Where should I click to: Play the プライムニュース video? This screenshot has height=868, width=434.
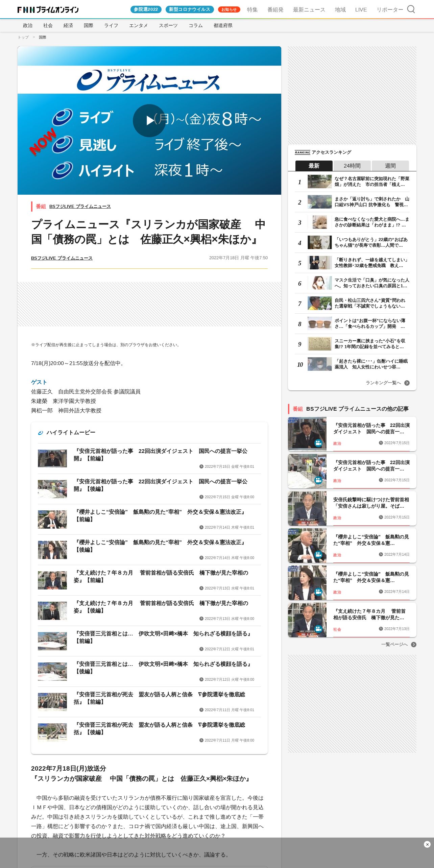(x=149, y=121)
